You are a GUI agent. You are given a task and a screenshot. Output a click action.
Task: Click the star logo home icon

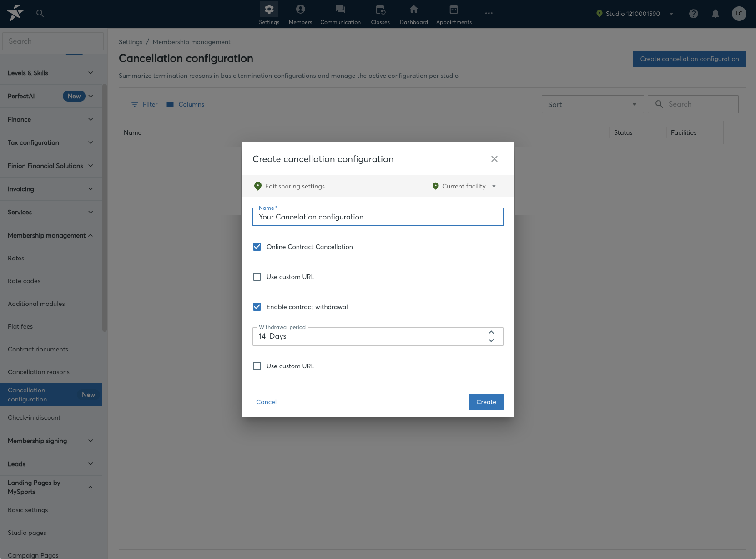tap(15, 13)
